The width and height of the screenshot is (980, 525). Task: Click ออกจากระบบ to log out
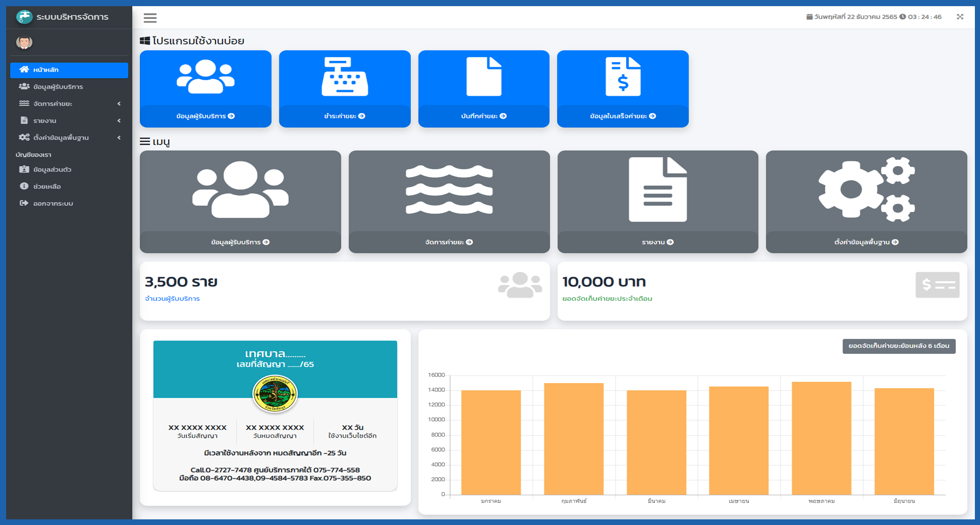coord(53,203)
